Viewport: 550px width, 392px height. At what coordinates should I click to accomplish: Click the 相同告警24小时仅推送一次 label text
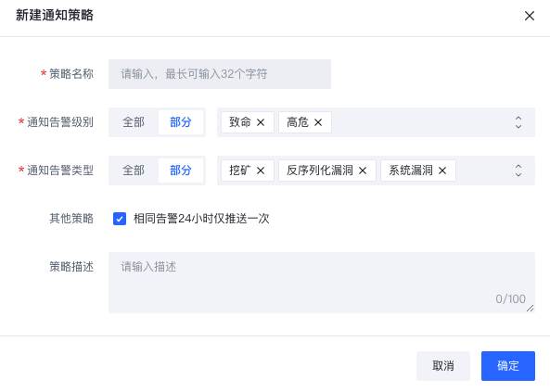201,219
